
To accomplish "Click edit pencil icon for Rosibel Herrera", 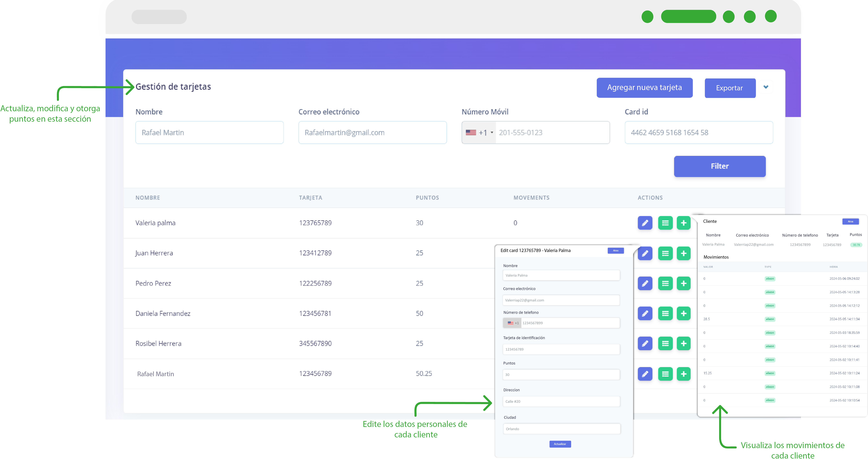I will [645, 343].
